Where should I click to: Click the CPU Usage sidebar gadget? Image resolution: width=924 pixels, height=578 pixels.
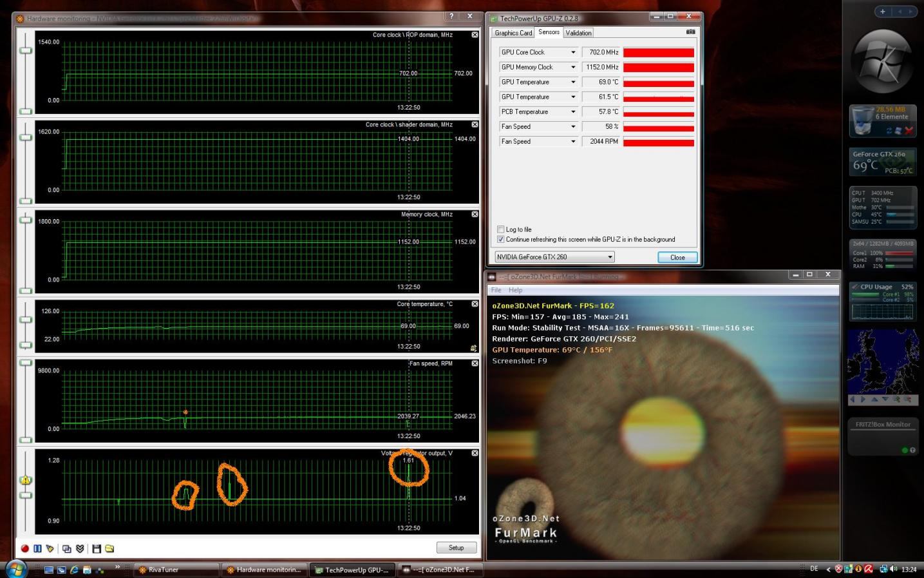(x=882, y=302)
